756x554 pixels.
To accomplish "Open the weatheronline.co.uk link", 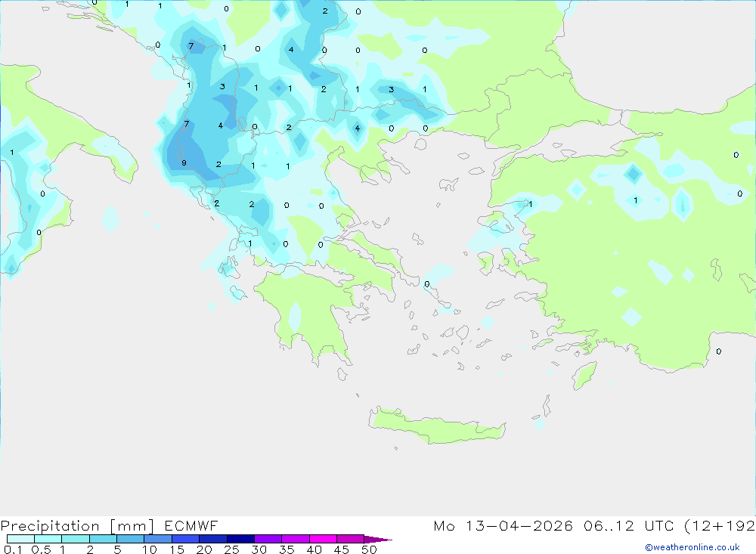I will pos(692,547).
